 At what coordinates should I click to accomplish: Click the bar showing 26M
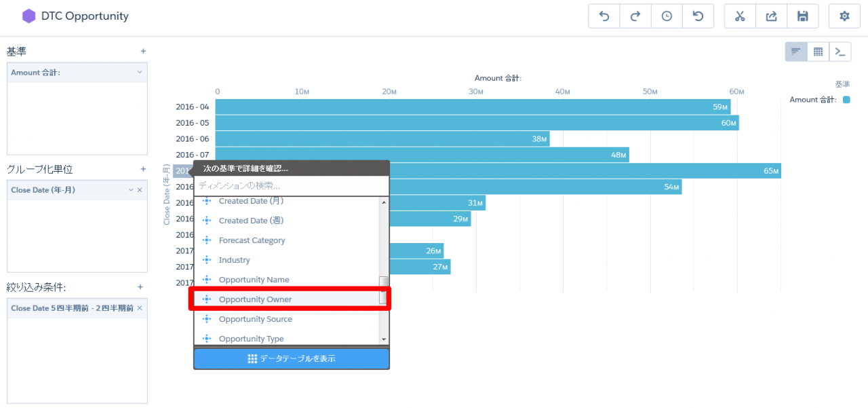coord(416,251)
